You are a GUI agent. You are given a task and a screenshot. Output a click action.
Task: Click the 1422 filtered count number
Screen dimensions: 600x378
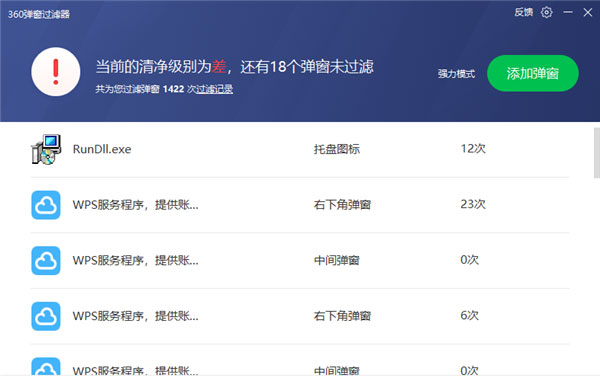point(173,89)
